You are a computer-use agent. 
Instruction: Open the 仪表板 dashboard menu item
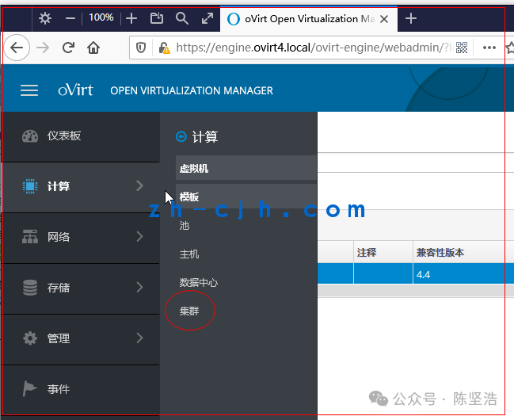point(81,136)
